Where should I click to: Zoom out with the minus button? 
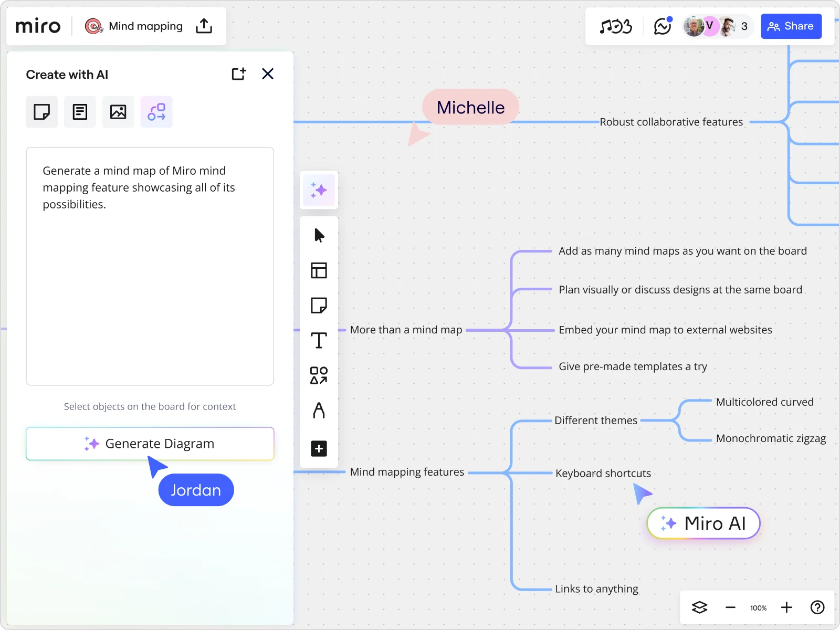[x=730, y=607]
